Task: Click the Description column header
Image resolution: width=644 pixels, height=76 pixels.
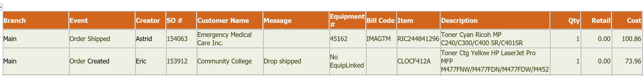Action: [495, 20]
